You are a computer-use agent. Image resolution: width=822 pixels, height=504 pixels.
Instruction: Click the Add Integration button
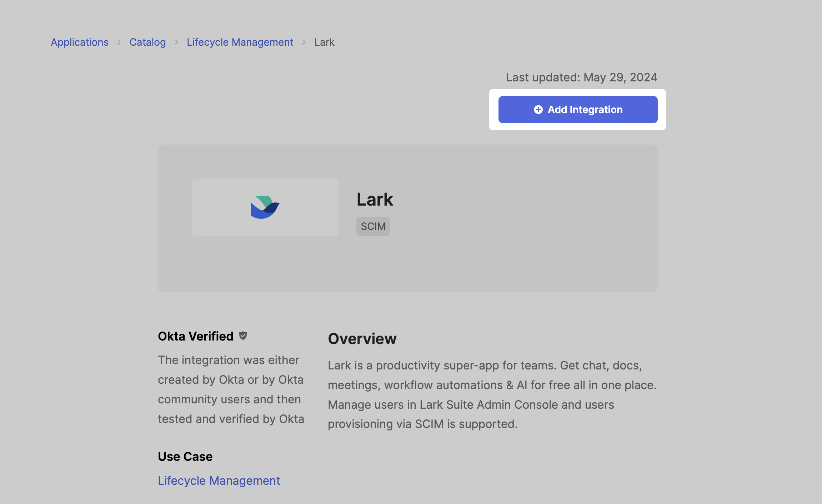pyautogui.click(x=577, y=110)
